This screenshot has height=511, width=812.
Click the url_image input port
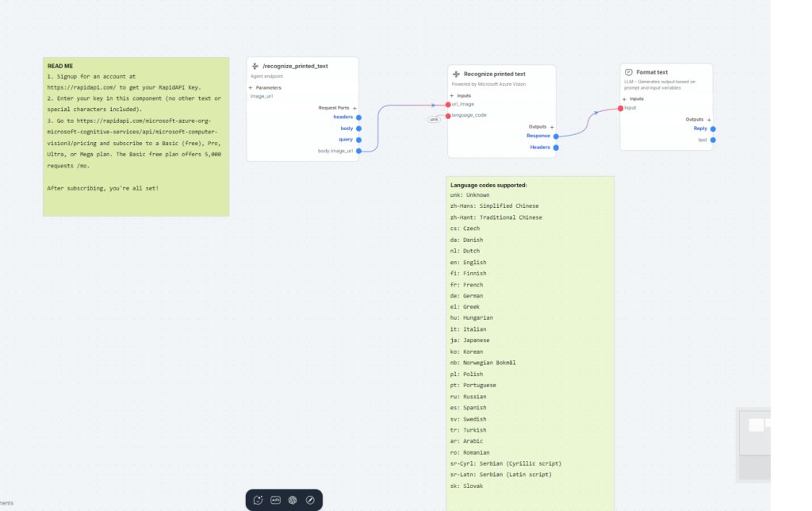pos(447,104)
